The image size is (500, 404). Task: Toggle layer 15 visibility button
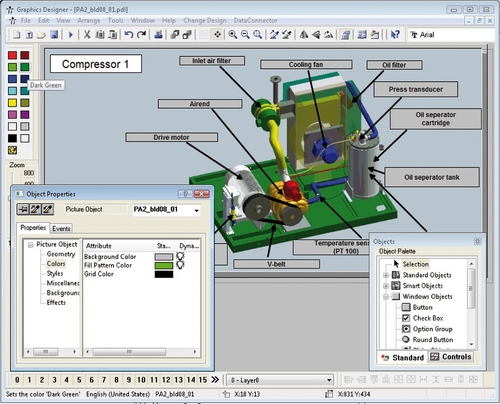click(203, 380)
